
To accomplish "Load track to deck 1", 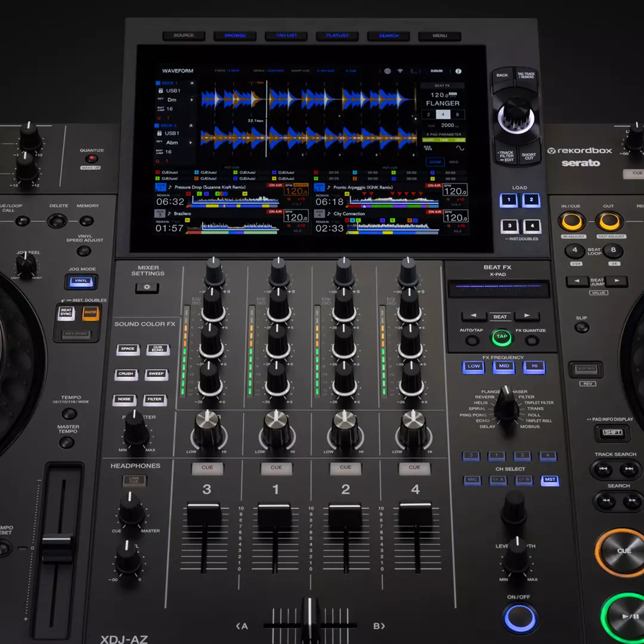I will click(509, 200).
